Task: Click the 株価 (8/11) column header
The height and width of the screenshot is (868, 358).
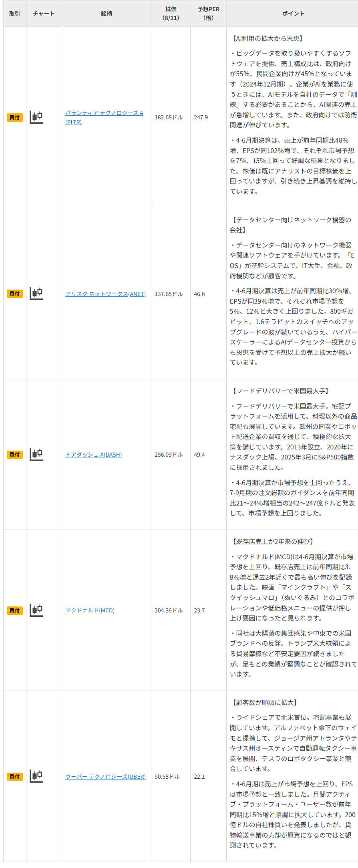Action: pos(171,14)
